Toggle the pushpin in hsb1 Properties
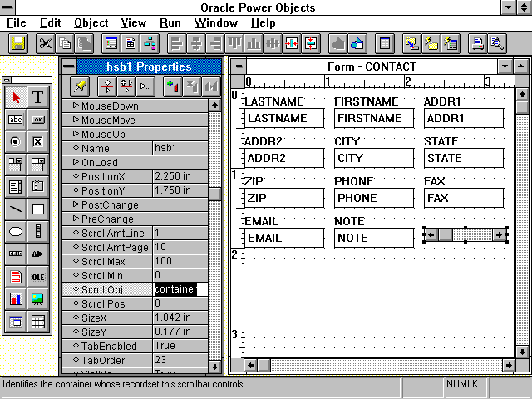Image resolution: width=532 pixels, height=399 pixels. click(79, 86)
